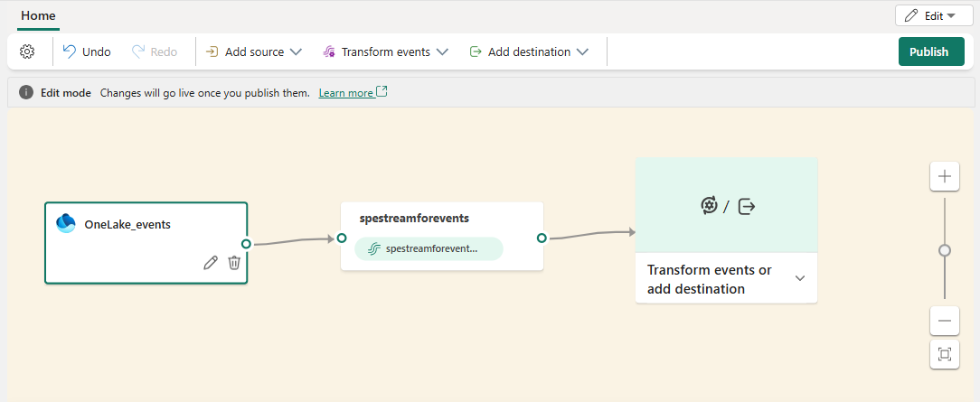Open the settings gear icon
This screenshot has height=402, width=980.
coord(27,51)
